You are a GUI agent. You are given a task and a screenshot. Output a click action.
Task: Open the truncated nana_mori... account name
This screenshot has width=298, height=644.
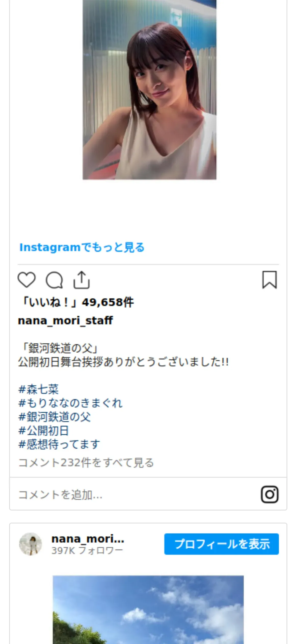(88, 538)
